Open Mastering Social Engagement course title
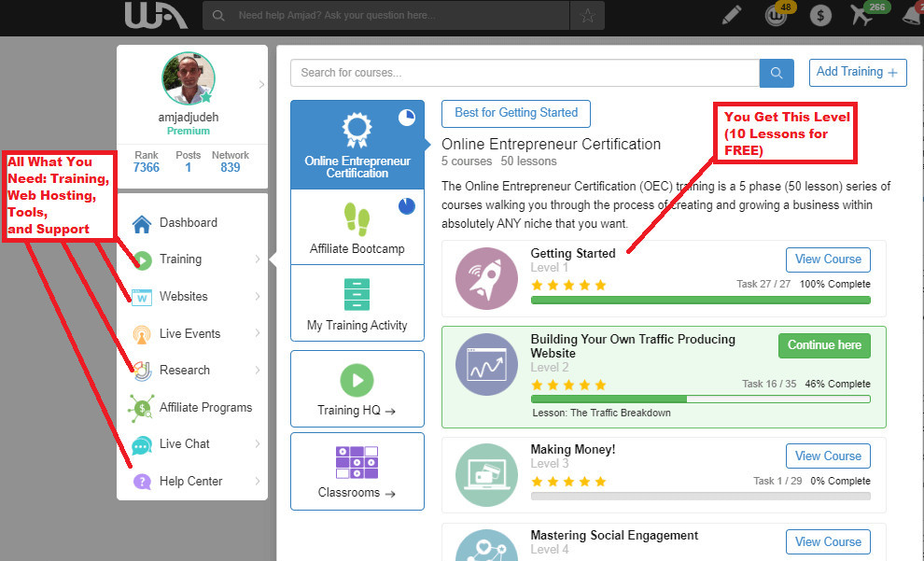Viewport: 924px width, 561px height. pyautogui.click(x=614, y=535)
